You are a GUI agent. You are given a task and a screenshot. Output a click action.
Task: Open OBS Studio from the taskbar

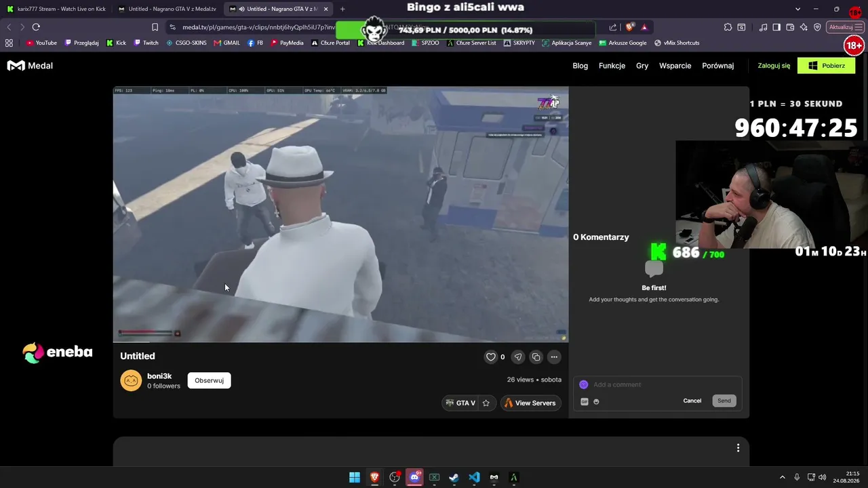point(395,477)
